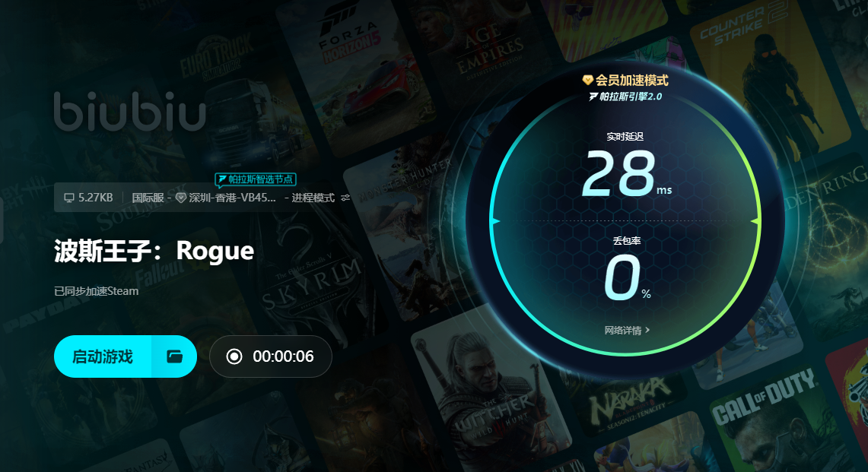
Task: Stop acceleration via the 00:00:06 timer button
Action: 271,356
